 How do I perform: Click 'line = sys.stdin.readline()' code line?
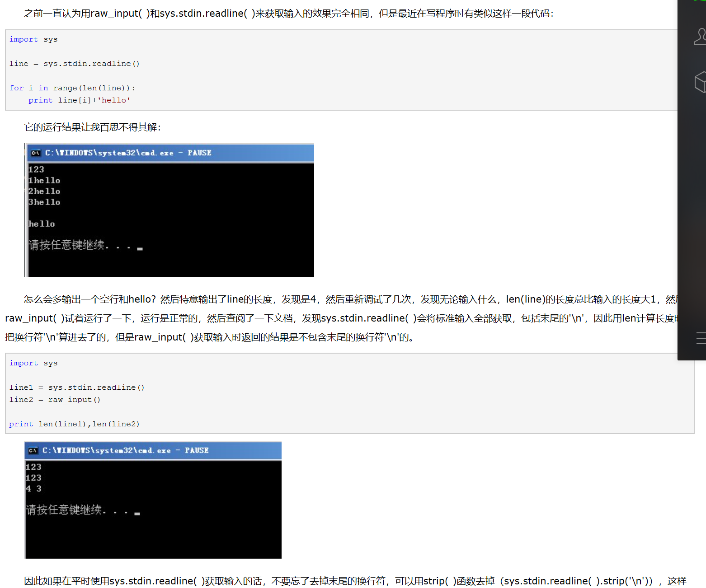point(75,64)
